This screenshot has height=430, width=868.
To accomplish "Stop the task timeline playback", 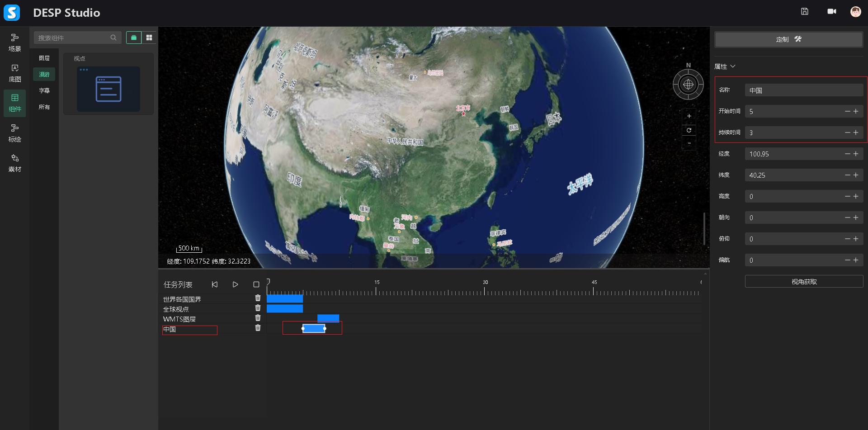I will click(x=256, y=284).
